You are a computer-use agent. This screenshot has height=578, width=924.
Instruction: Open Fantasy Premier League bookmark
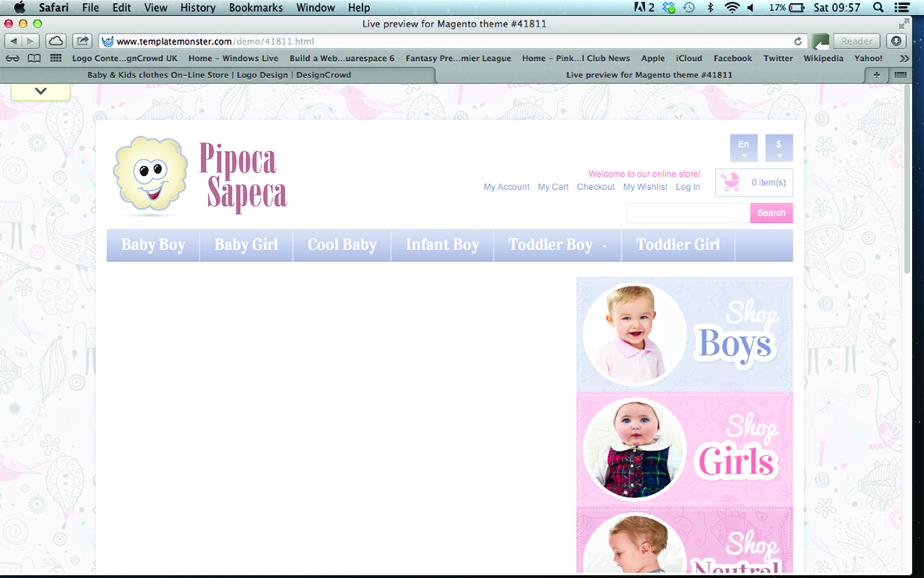[458, 59]
